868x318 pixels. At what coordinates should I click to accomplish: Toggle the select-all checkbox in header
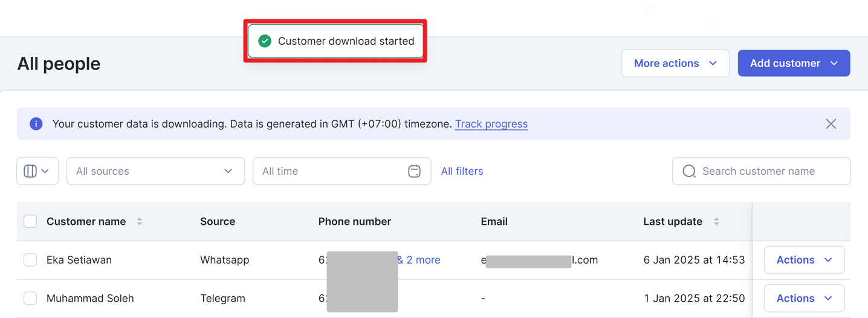point(30,221)
